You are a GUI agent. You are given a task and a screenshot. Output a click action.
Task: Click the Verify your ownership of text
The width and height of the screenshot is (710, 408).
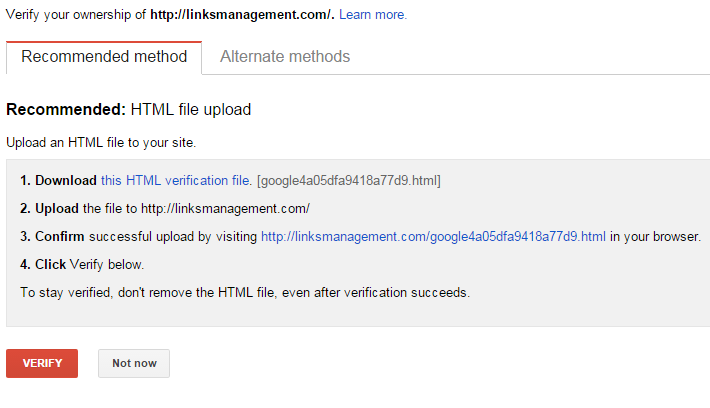pos(76,14)
